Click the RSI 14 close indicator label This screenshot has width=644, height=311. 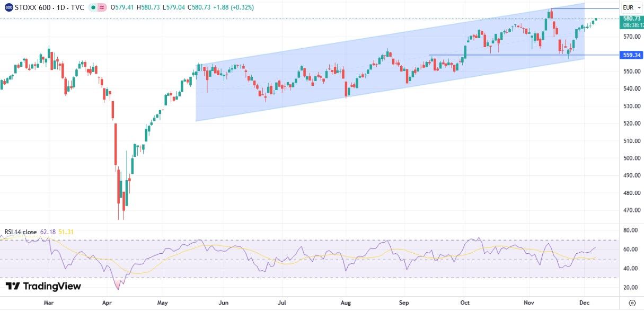point(21,232)
